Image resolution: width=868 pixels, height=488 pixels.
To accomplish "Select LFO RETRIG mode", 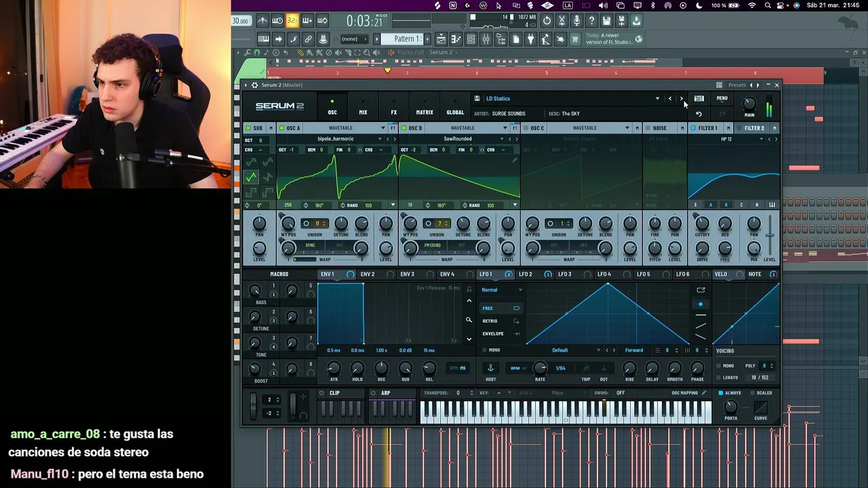I will [500, 321].
